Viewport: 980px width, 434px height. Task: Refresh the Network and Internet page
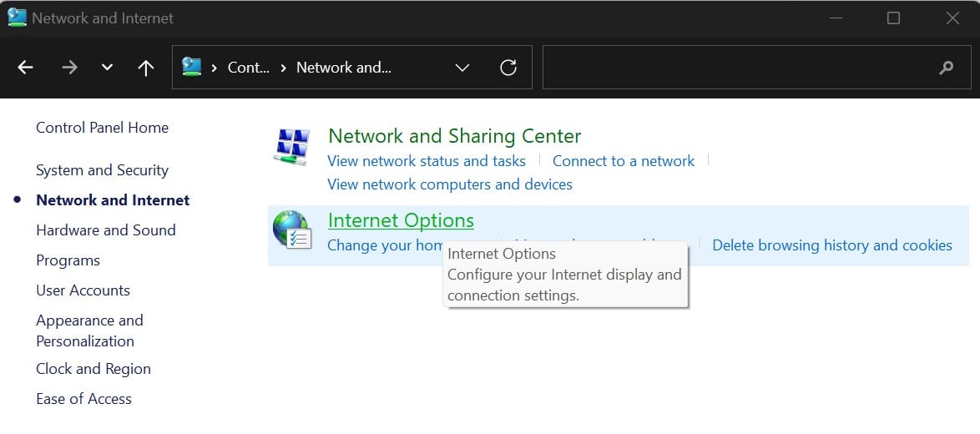(x=508, y=68)
